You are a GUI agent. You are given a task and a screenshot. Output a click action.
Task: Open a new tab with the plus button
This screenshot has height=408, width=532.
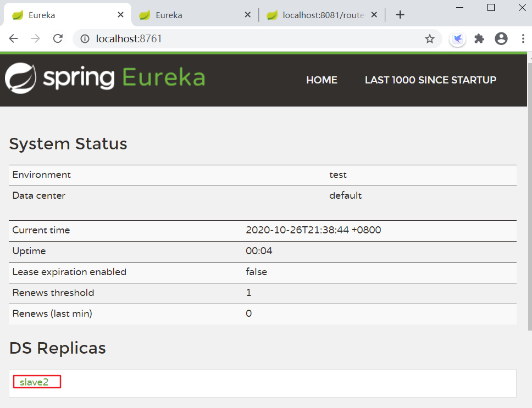pyautogui.click(x=400, y=15)
